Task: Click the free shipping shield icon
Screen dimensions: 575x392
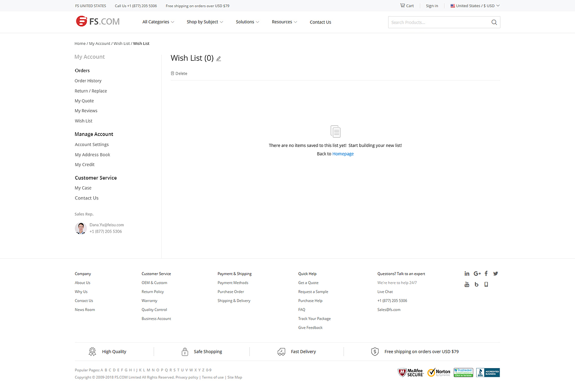Action: (375, 352)
